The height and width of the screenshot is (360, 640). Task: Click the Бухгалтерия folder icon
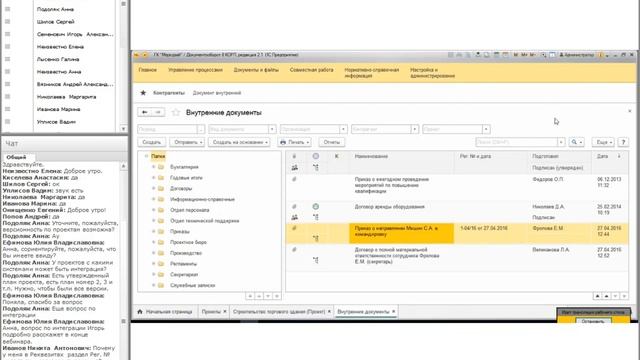(x=161, y=167)
